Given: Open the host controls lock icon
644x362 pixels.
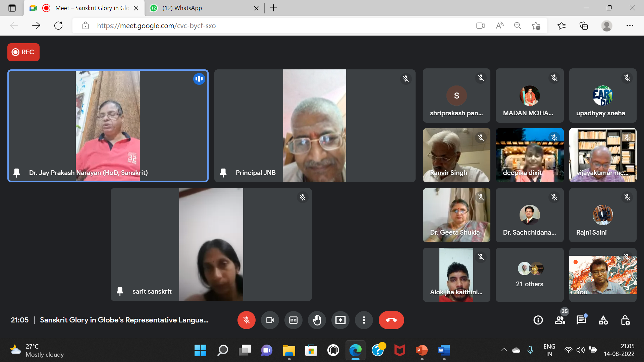Looking at the screenshot, I should click(x=625, y=320).
